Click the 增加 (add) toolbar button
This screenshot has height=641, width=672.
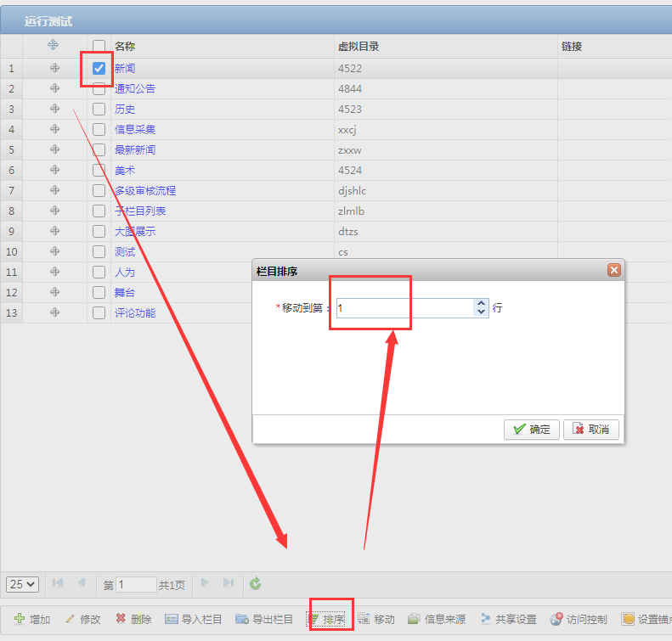click(x=32, y=620)
